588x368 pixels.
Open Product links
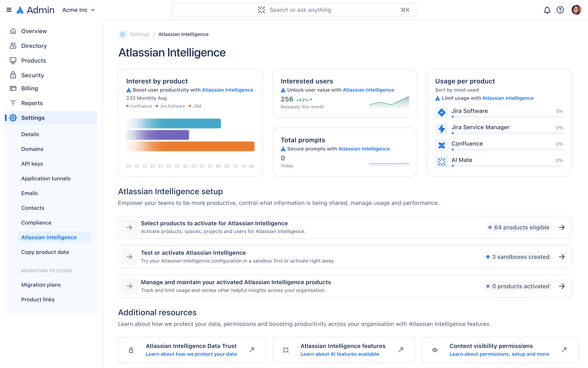[x=38, y=300]
